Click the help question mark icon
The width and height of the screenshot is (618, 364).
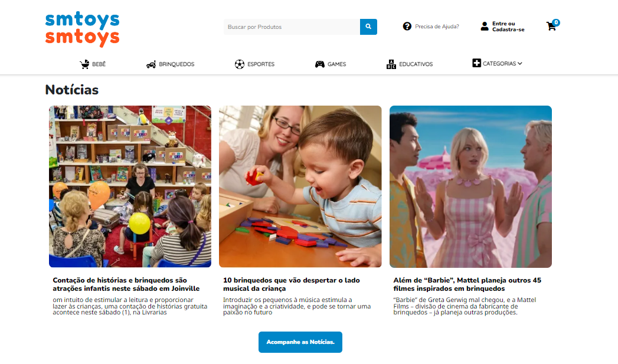point(407,27)
